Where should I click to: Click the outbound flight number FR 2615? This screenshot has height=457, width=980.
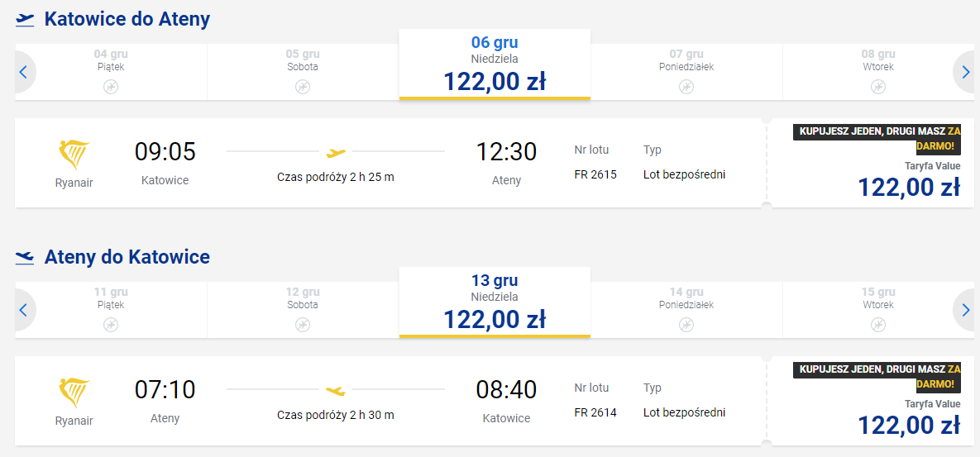(595, 174)
